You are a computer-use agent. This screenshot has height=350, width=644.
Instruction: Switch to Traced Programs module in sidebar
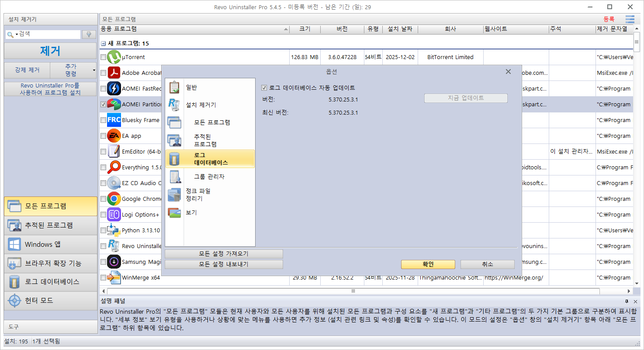click(x=51, y=225)
